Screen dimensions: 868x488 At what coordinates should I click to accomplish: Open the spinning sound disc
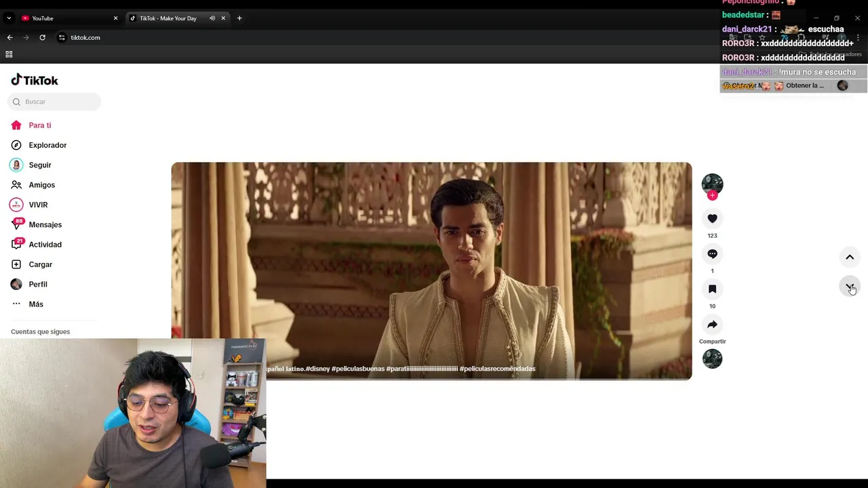click(712, 359)
